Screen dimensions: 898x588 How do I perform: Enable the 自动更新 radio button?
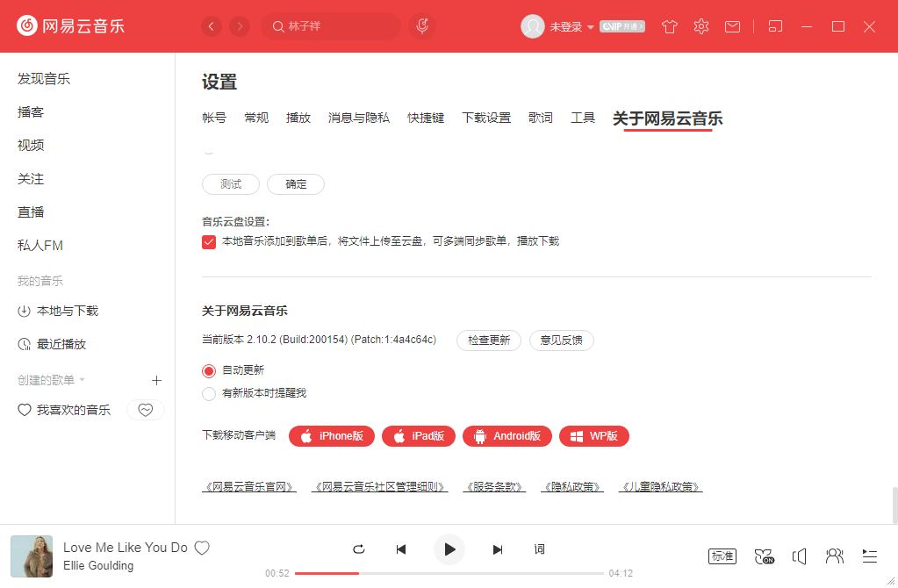click(208, 370)
